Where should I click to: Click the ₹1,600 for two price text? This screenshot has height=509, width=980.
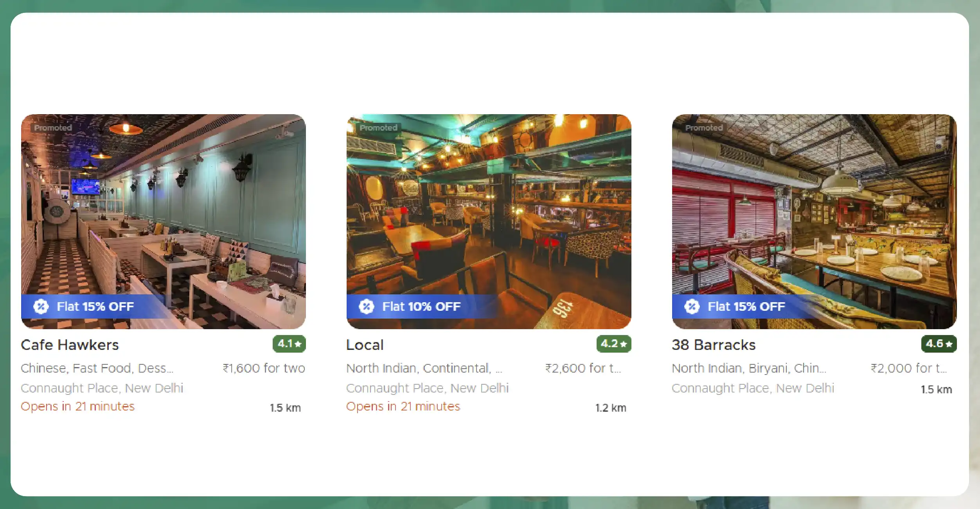pos(264,368)
